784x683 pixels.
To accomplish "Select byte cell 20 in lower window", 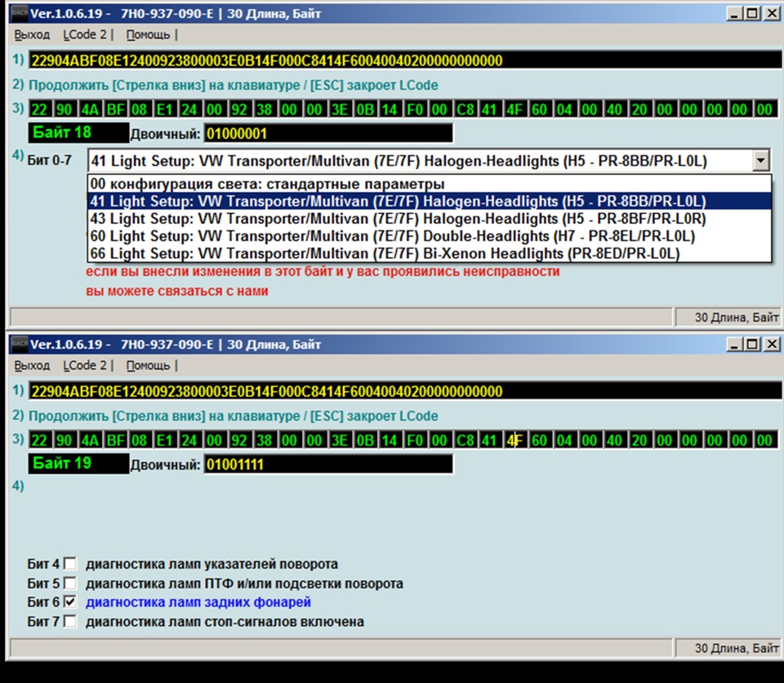I will pos(639,440).
